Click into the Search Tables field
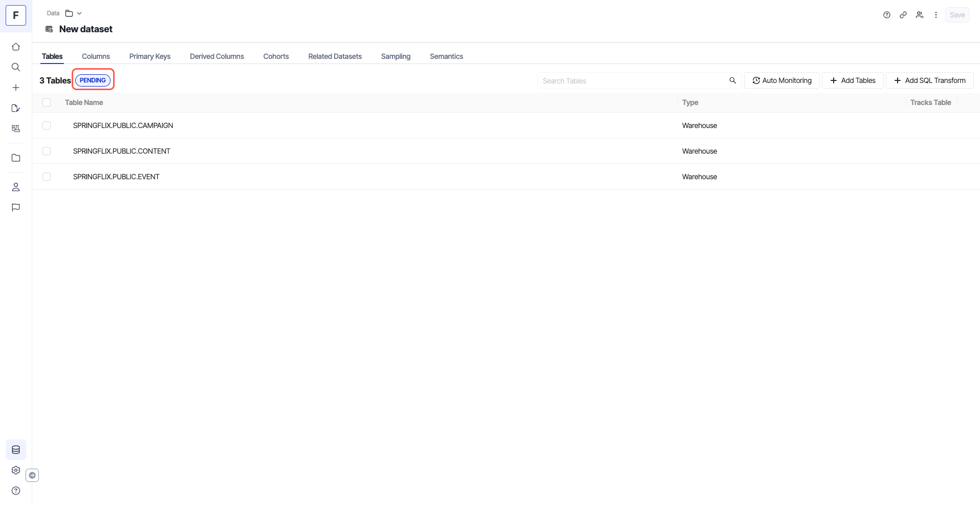This screenshot has height=505, width=980. pyautogui.click(x=633, y=81)
